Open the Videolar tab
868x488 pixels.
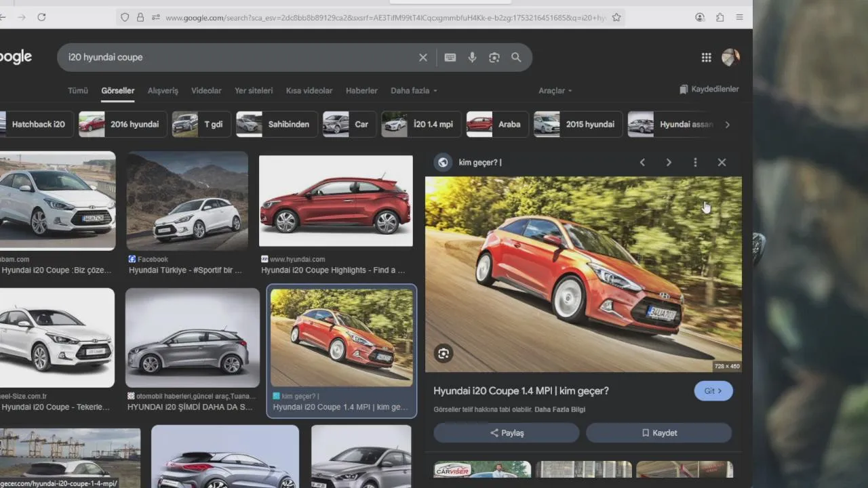point(206,91)
